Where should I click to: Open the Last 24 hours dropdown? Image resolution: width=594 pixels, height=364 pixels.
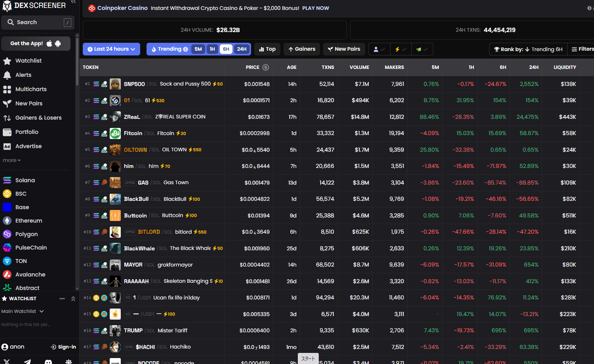pyautogui.click(x=111, y=49)
